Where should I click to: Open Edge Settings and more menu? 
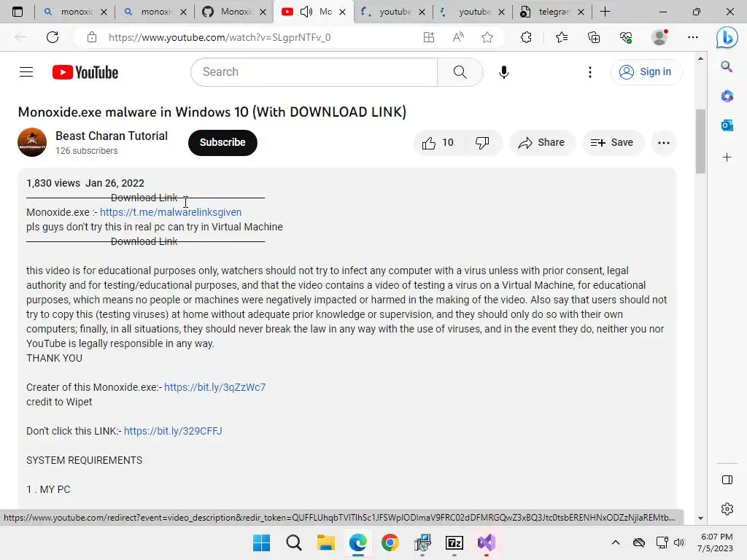coord(693,37)
